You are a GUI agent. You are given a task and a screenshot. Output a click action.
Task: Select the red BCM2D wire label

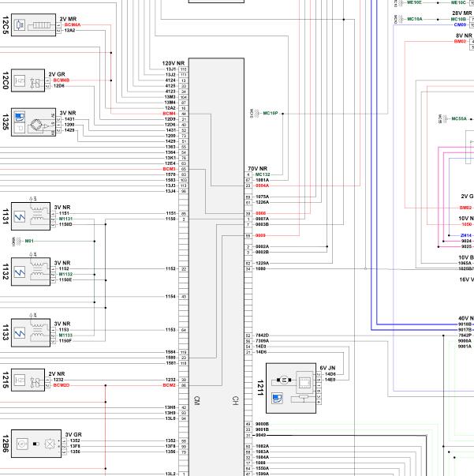(x=62, y=385)
